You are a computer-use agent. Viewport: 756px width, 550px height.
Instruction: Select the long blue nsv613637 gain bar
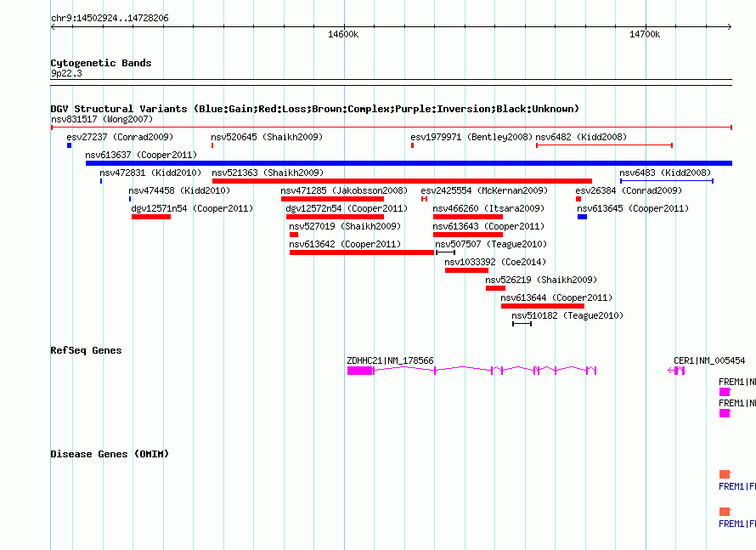coord(409,163)
